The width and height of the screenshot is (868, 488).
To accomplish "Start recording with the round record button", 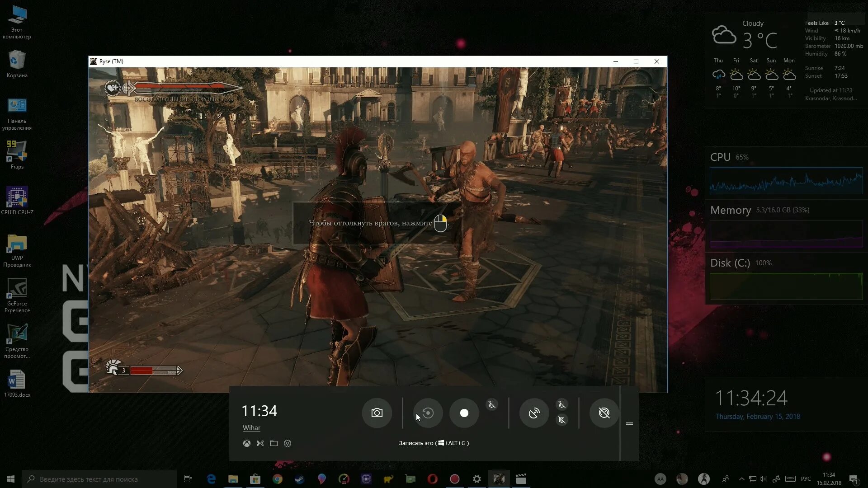I will [464, 413].
